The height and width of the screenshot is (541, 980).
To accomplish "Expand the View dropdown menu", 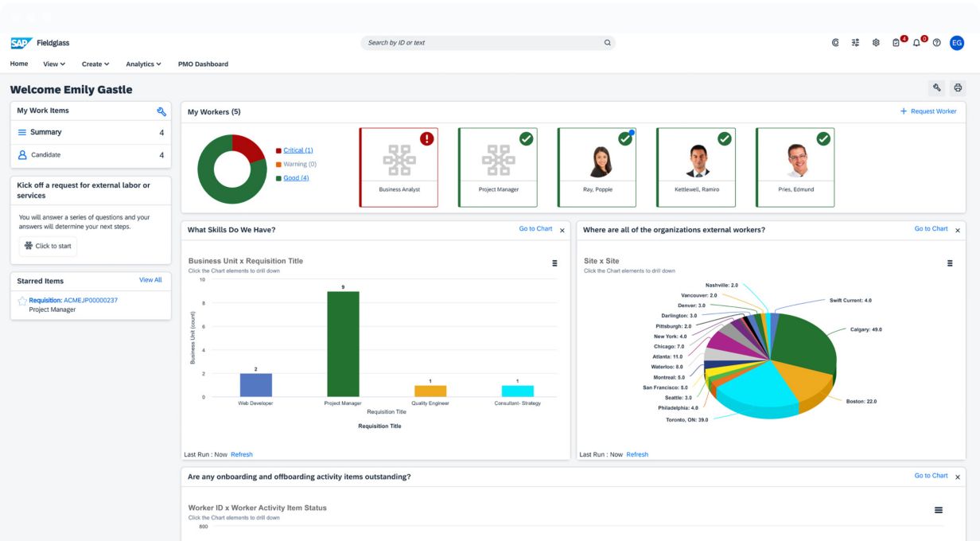I will 54,64.
